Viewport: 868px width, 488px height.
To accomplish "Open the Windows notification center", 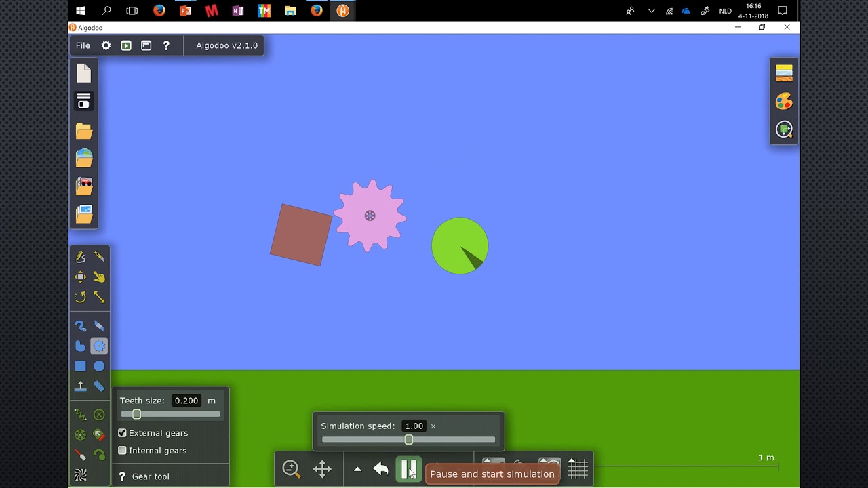I will 783,10.
